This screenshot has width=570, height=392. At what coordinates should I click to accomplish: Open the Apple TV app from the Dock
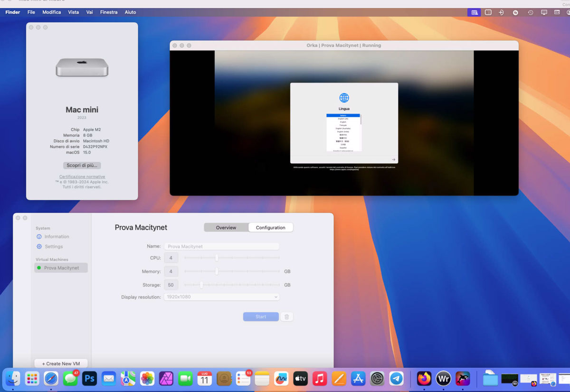tap(300, 379)
